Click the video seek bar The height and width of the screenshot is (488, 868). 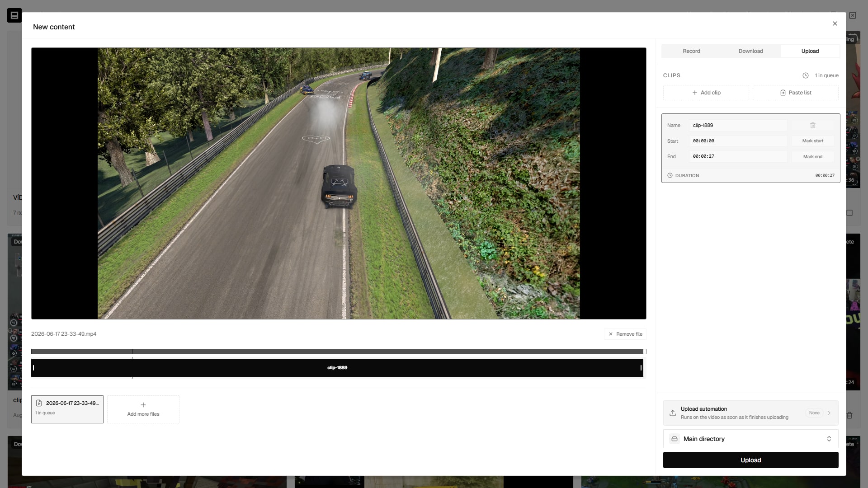[338, 352]
